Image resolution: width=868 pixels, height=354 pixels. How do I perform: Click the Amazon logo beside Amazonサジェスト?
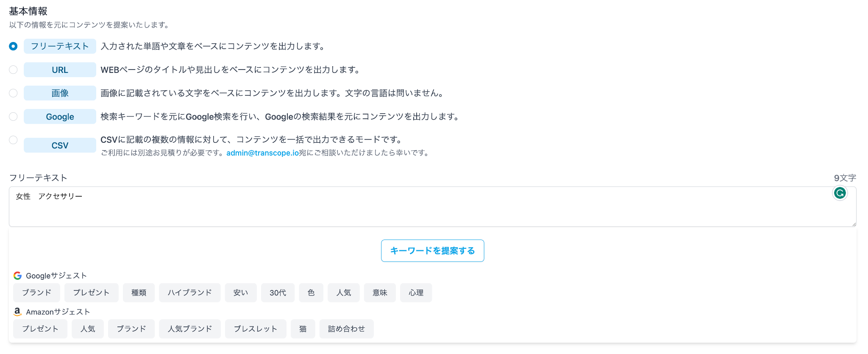17,312
